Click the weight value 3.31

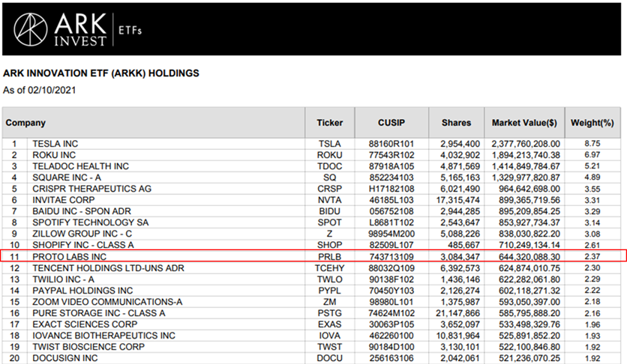pos(592,200)
